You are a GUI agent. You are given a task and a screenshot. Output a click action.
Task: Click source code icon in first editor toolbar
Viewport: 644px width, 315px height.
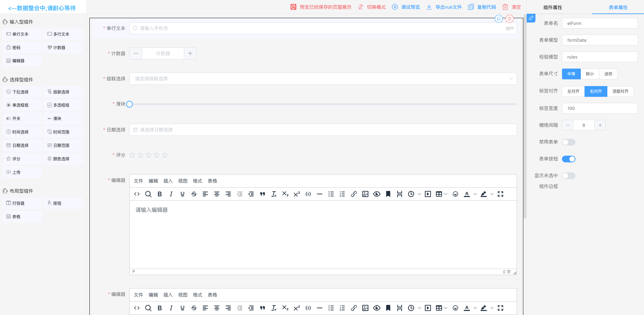(x=137, y=194)
